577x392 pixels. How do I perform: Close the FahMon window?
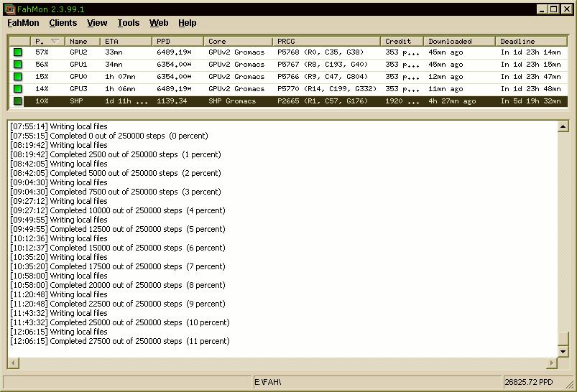point(566,9)
